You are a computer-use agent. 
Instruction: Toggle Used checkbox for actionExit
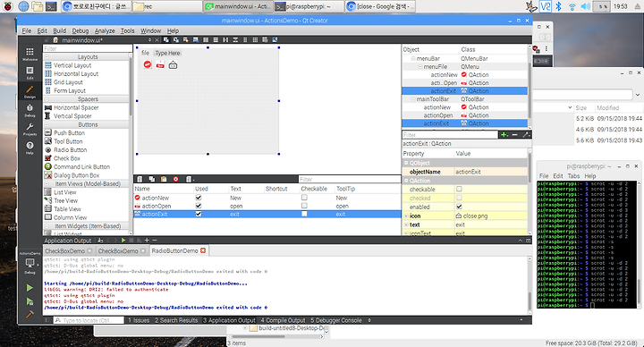pos(199,214)
